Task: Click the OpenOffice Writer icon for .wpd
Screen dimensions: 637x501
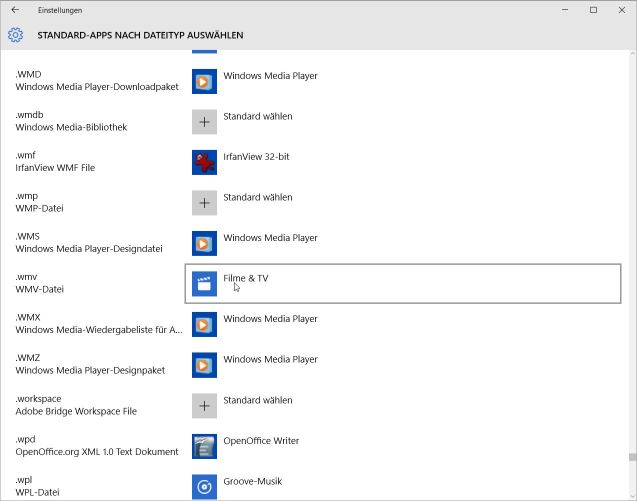Action: click(204, 447)
